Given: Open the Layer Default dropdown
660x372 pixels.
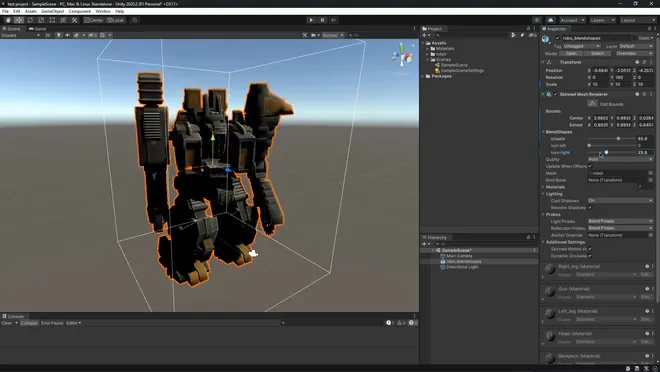Looking at the screenshot, I should [x=636, y=46].
